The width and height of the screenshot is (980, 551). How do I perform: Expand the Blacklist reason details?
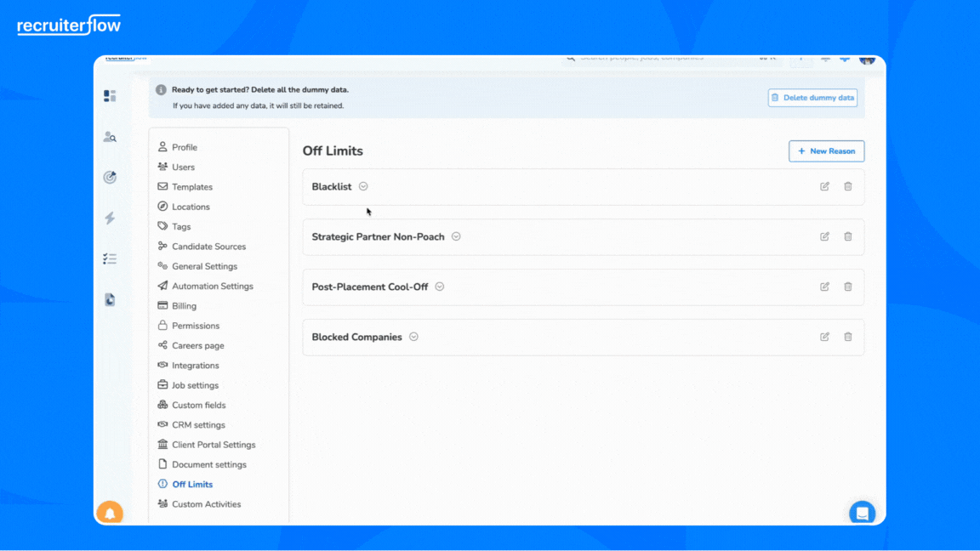(x=363, y=186)
